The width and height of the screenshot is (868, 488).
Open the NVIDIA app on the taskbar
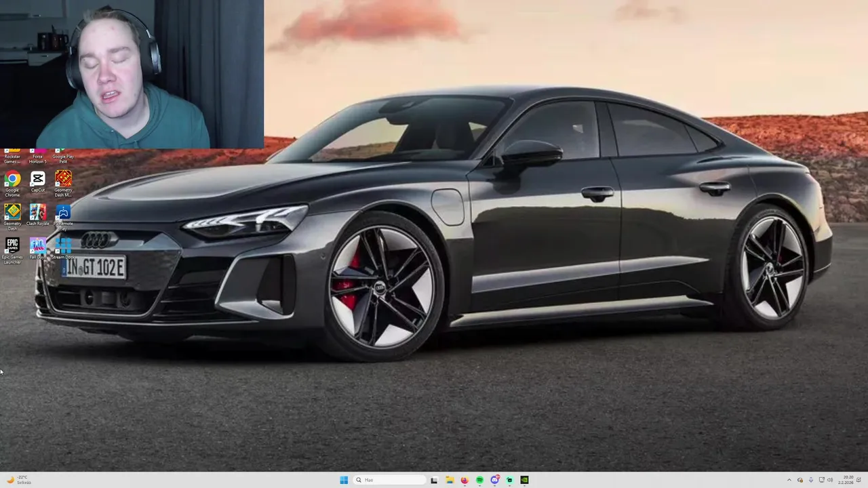(x=525, y=480)
